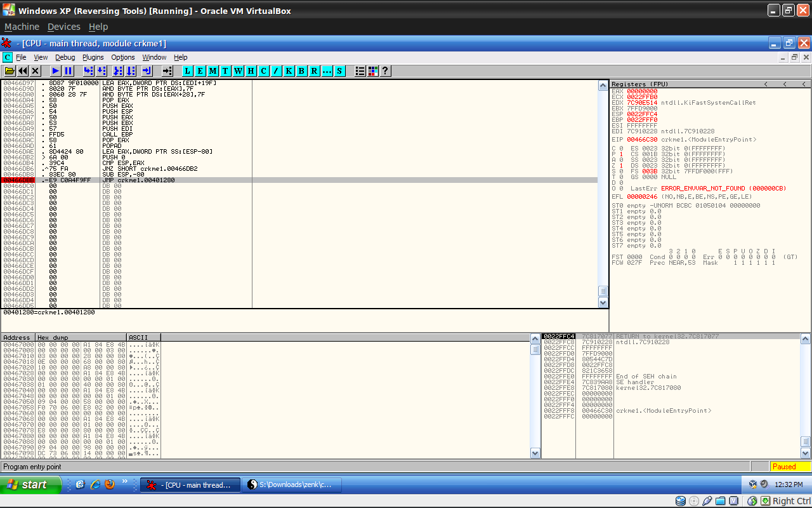Click stack pane scrollbar down arrow
This screenshot has height=508, width=812.
pyautogui.click(x=805, y=453)
